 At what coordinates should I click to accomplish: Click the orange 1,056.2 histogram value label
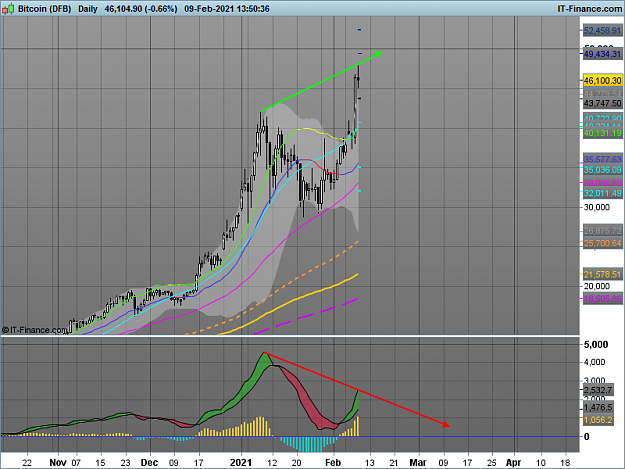tap(598, 420)
